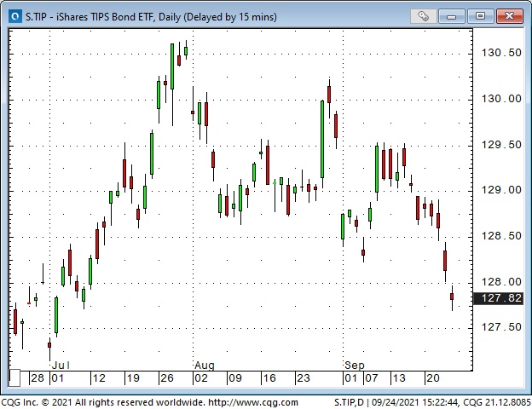Minimize the S.TIP chart window
Viewport: 532px width, 409px height.
451,16
